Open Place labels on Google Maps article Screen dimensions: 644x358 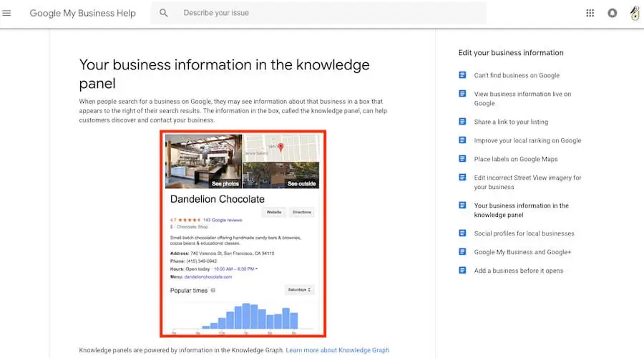(x=516, y=159)
